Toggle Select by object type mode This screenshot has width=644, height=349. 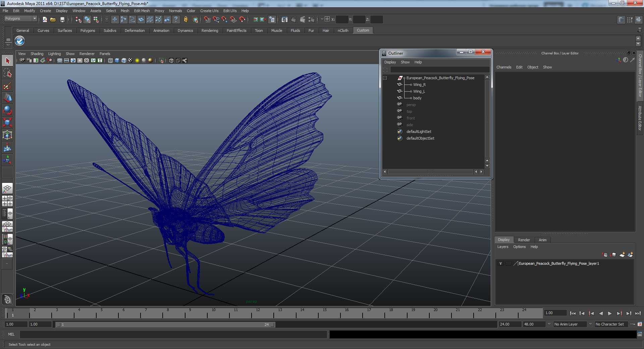(x=87, y=19)
